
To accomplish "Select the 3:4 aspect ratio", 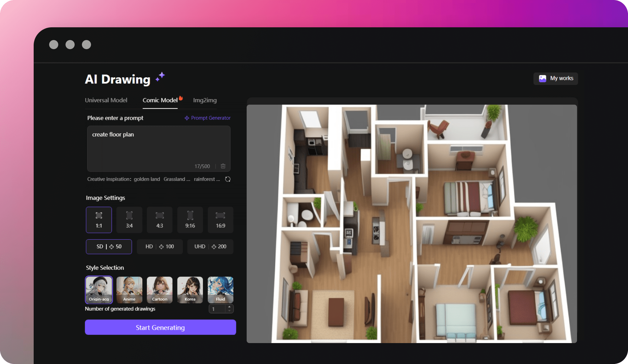I will (x=129, y=220).
